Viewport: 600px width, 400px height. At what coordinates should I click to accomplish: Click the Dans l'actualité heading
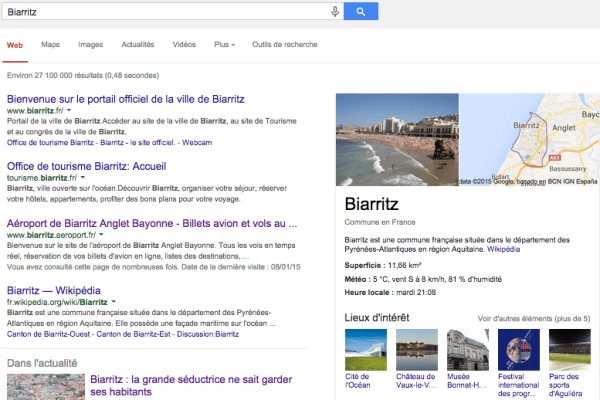pyautogui.click(x=42, y=363)
